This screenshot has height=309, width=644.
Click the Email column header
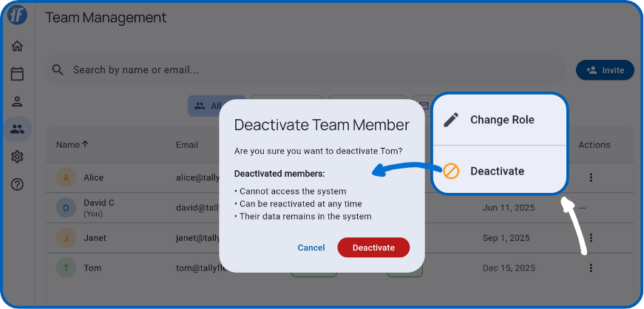(x=187, y=145)
